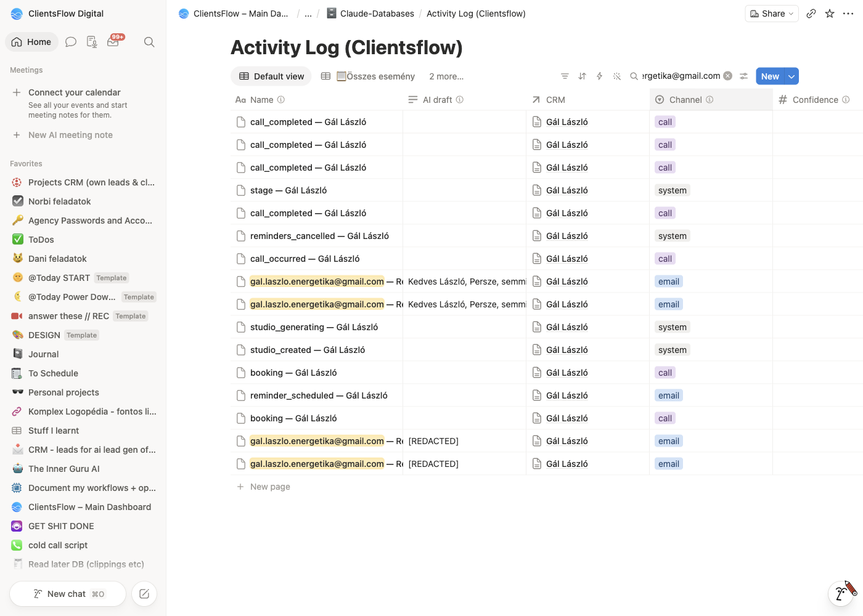
Task: Click the info icon beside Channel column
Action: click(x=710, y=100)
